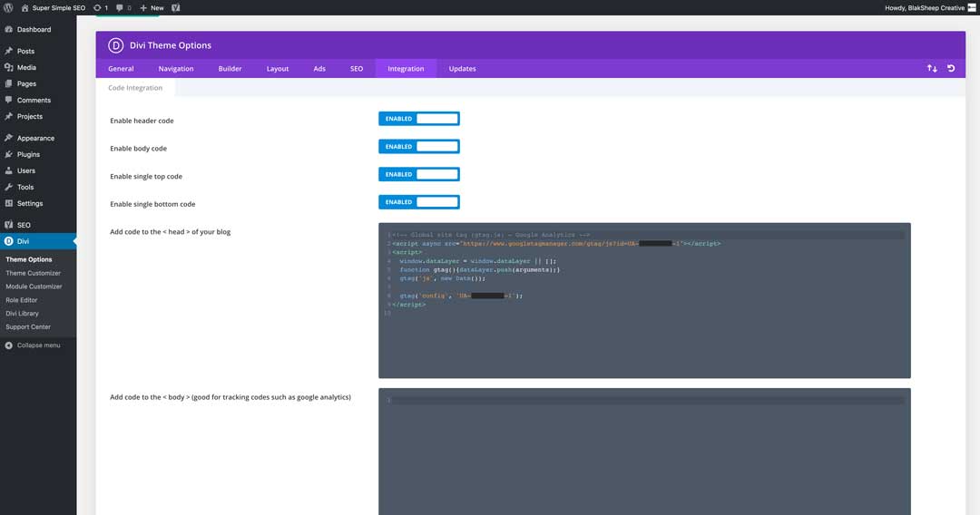The width and height of the screenshot is (980, 515).
Task: Click the Tools wrench icon
Action: (x=9, y=188)
